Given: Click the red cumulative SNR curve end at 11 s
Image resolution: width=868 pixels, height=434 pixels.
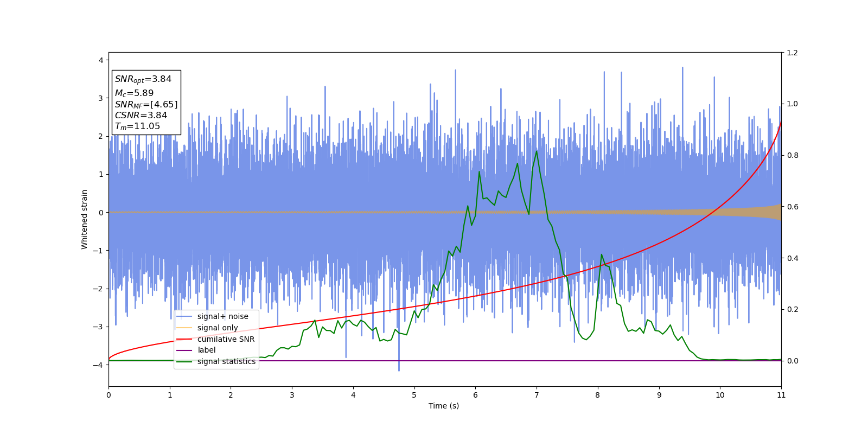Looking at the screenshot, I should (x=781, y=122).
